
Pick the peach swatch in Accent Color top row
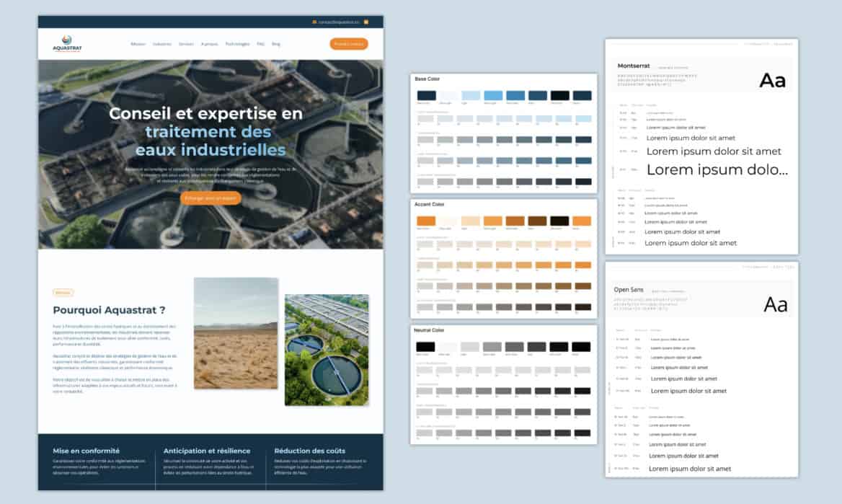(471, 221)
